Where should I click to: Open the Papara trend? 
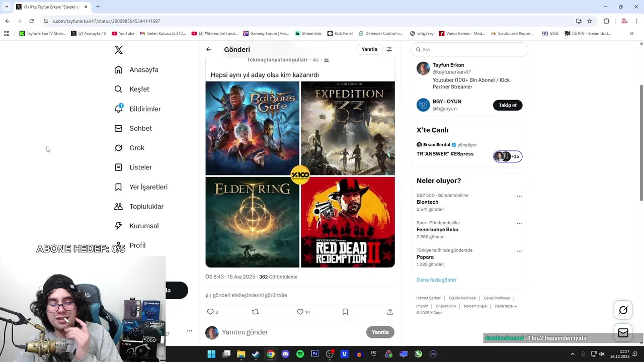coord(425,257)
